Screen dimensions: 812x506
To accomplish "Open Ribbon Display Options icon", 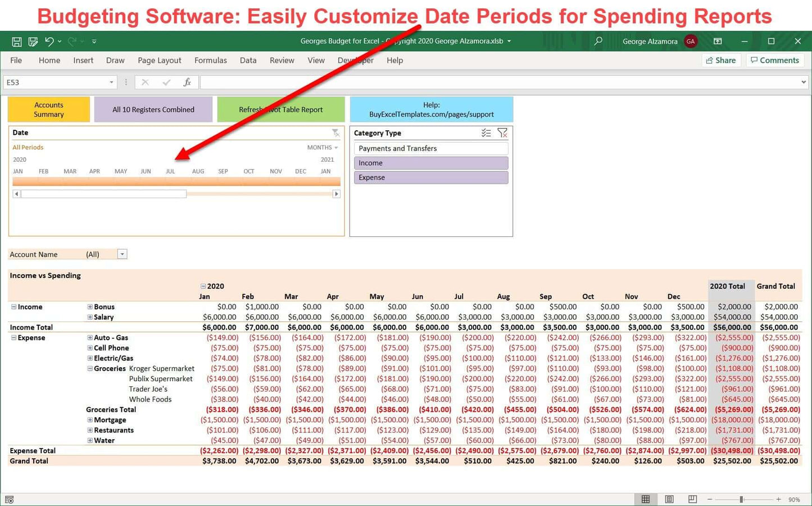I will pos(718,42).
